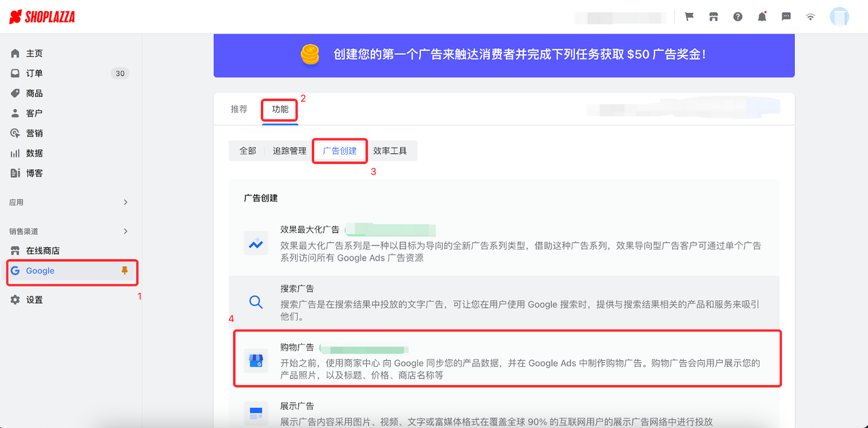Click the help question mark icon
Image resolution: width=868 pixels, height=428 pixels.
(737, 16)
